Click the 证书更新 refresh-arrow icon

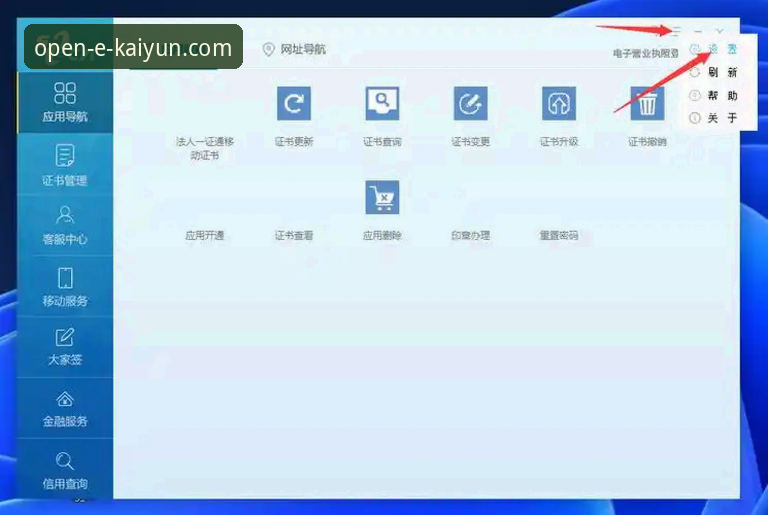(294, 103)
